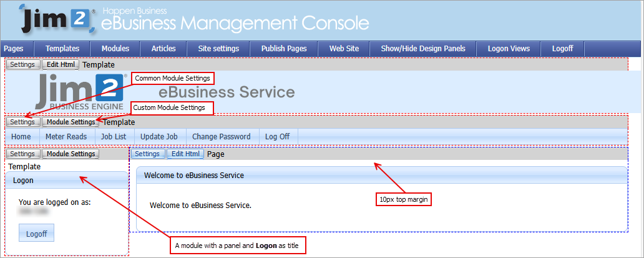Click Logoff in the console menu bar

(562, 49)
